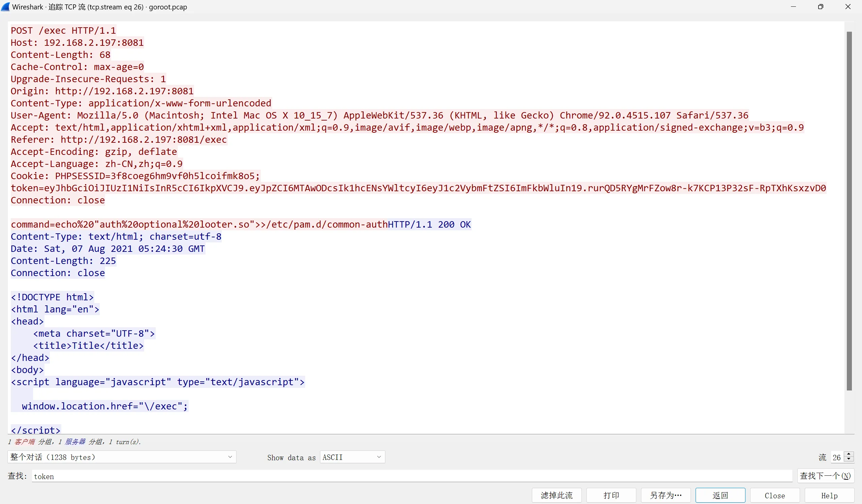This screenshot has height=504, width=862.
Task: Increment stream number with up arrow
Action: 849,455
